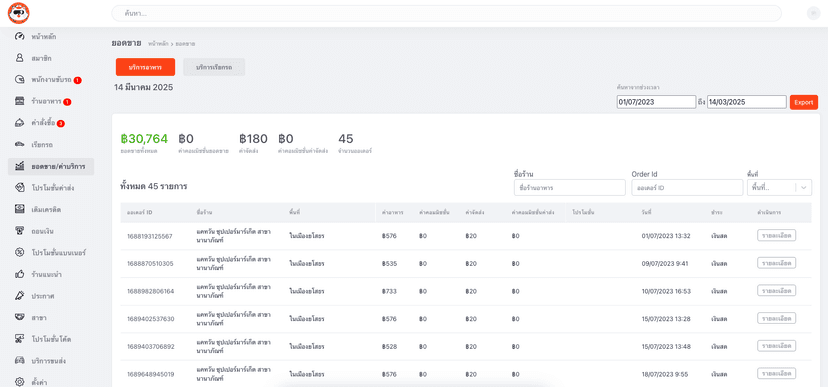Open the พื้นที่ area dropdown

pyautogui.click(x=779, y=187)
